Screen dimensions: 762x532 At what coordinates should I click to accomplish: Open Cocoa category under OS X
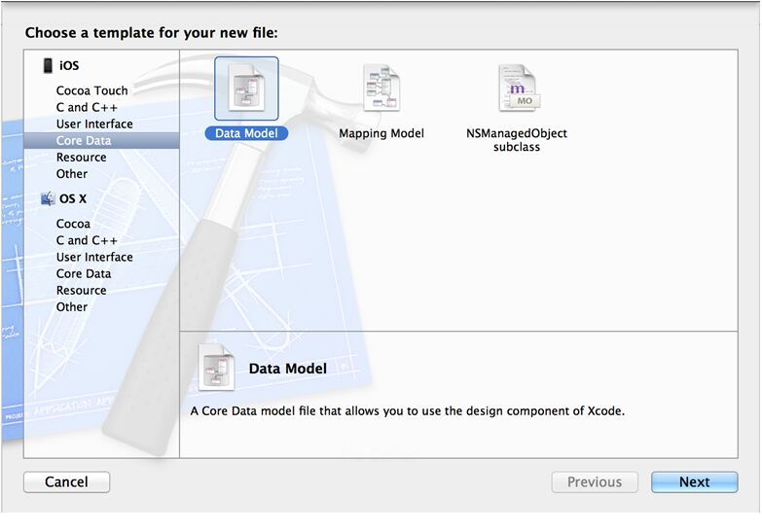click(x=73, y=224)
